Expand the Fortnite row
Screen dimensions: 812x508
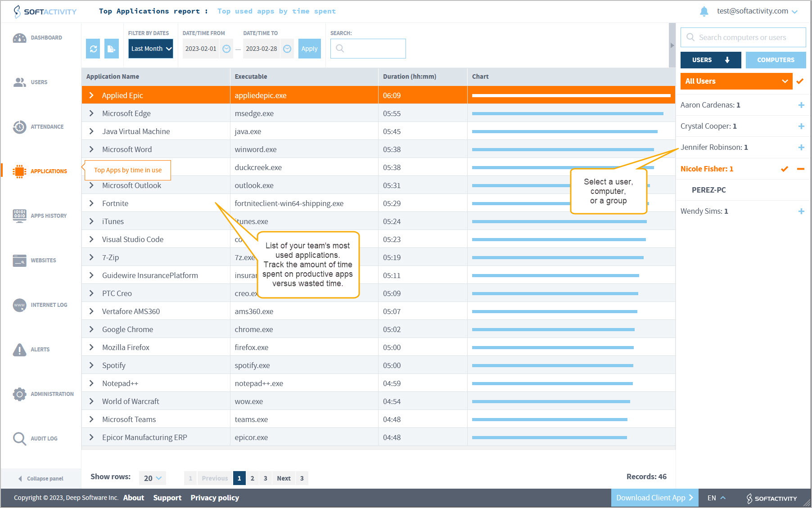91,203
